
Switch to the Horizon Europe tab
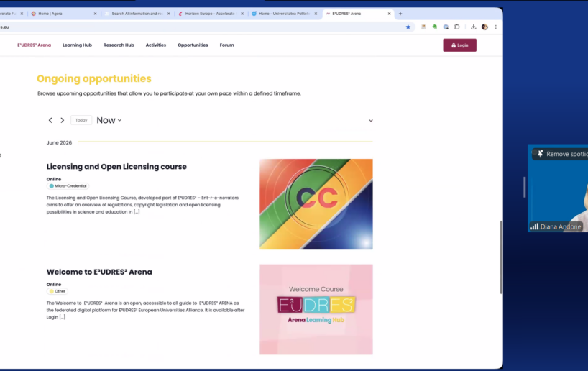coord(211,14)
